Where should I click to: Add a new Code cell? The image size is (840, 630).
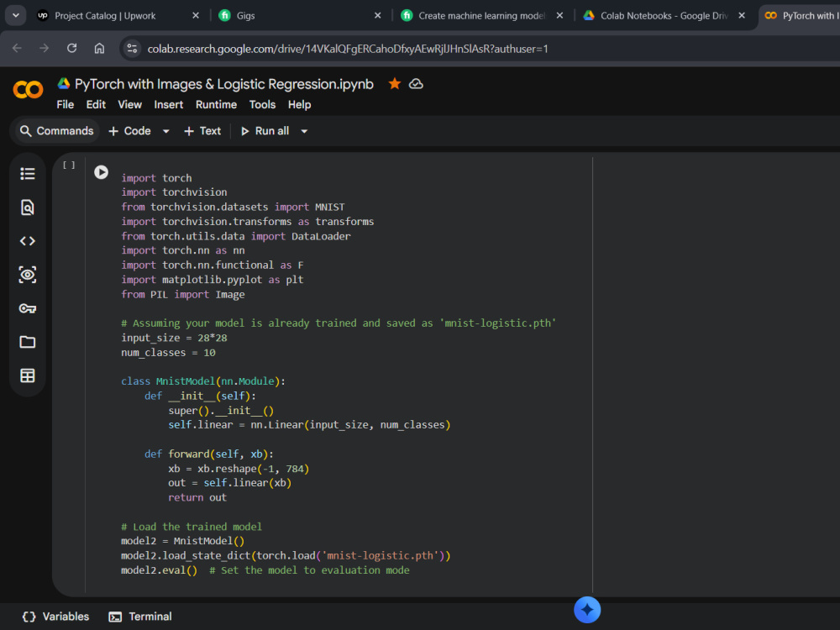[130, 131]
